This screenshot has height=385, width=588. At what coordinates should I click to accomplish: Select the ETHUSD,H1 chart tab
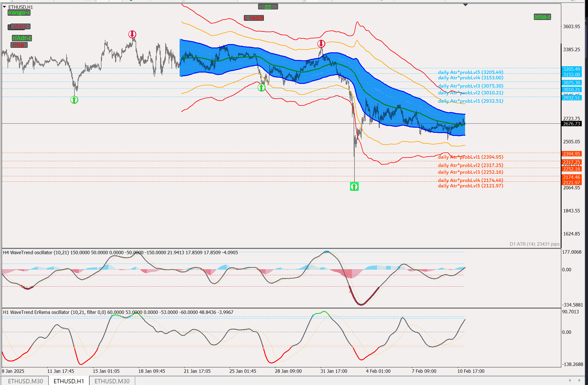pyautogui.click(x=69, y=381)
